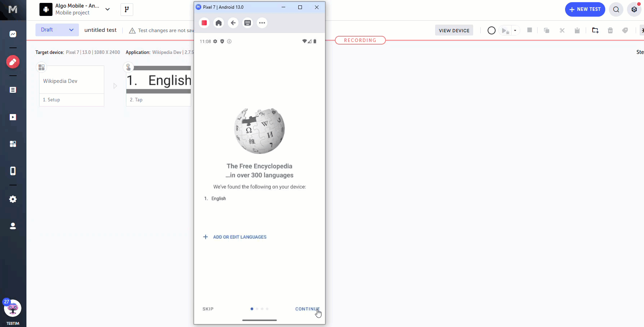Click the 2. Tap step label

pyautogui.click(x=136, y=100)
